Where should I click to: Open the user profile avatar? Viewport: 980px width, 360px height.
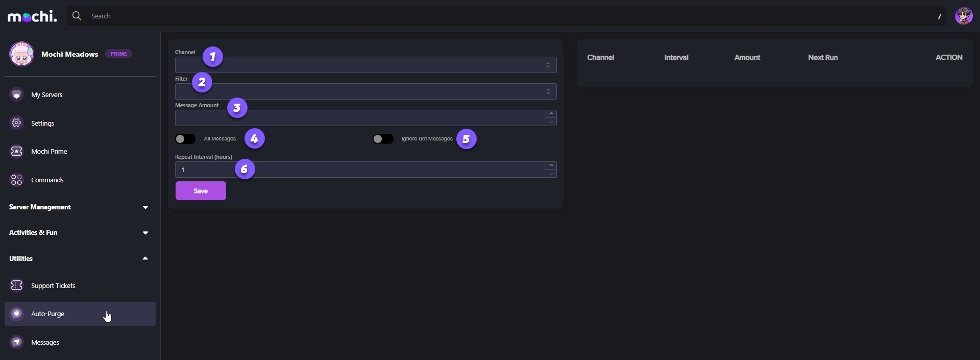(x=964, y=16)
